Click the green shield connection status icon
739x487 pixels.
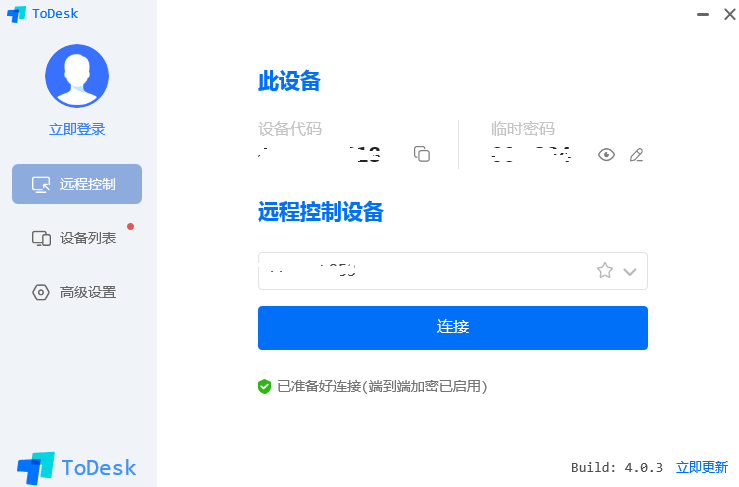pos(264,387)
